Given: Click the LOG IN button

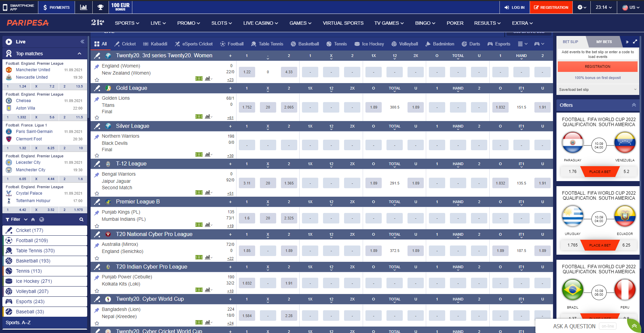Looking at the screenshot, I should click(514, 7).
